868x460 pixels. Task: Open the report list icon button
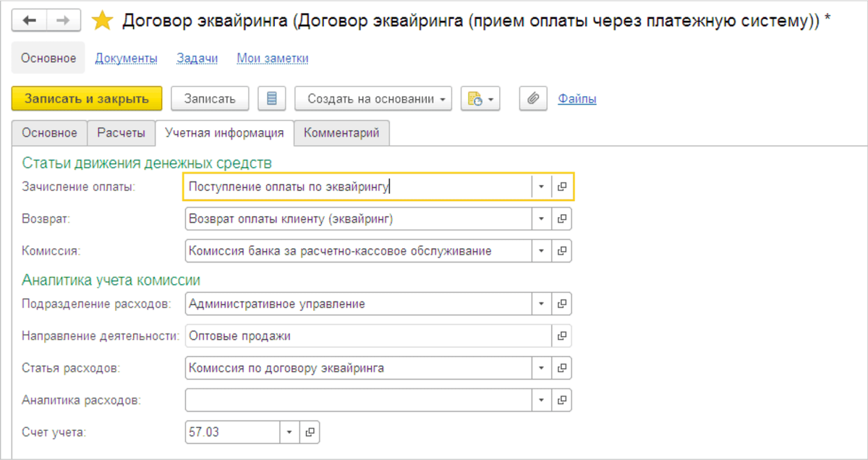point(272,98)
